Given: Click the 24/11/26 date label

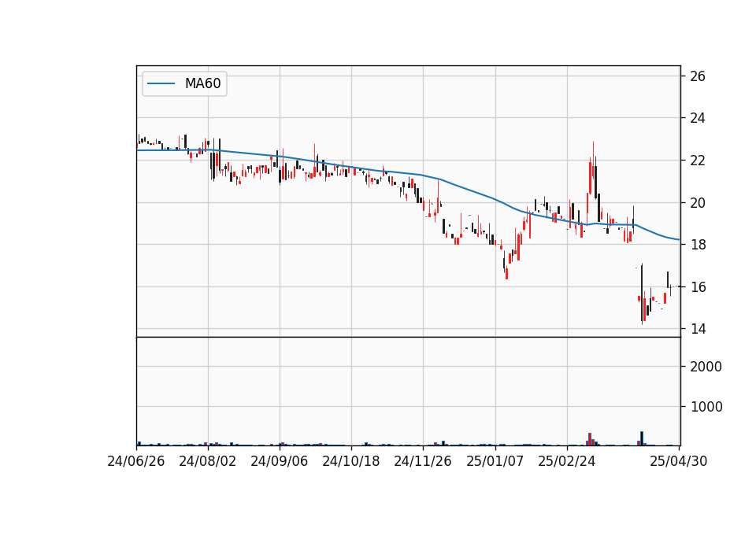Looking at the screenshot, I should point(423,461).
